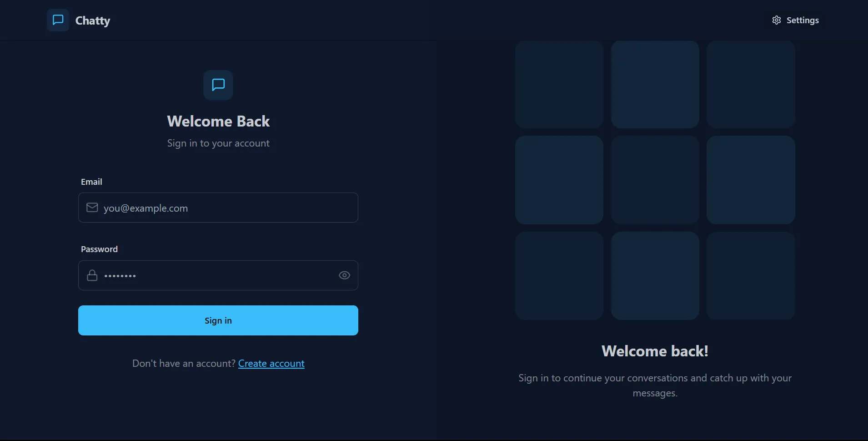
Task: Show password using the eye icon
Action: point(344,275)
